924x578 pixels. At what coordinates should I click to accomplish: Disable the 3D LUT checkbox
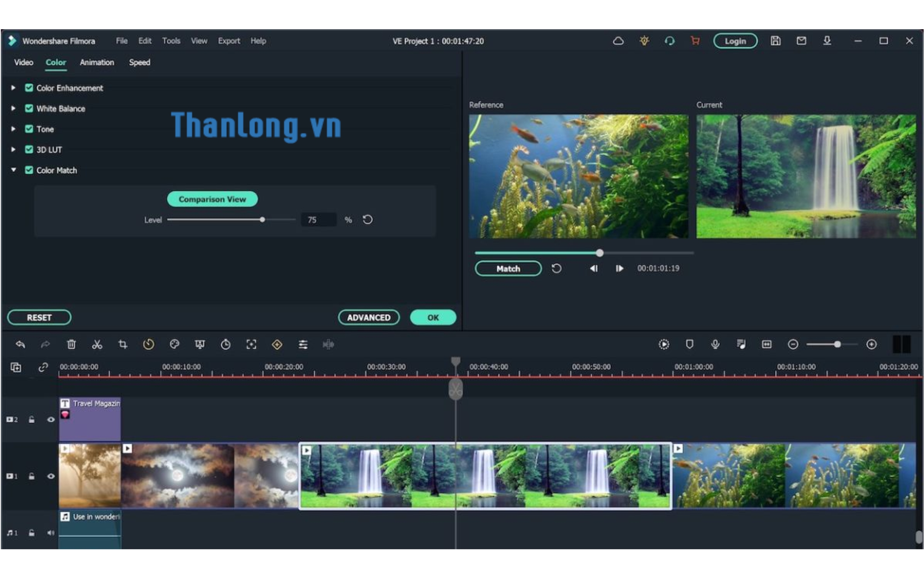point(29,149)
